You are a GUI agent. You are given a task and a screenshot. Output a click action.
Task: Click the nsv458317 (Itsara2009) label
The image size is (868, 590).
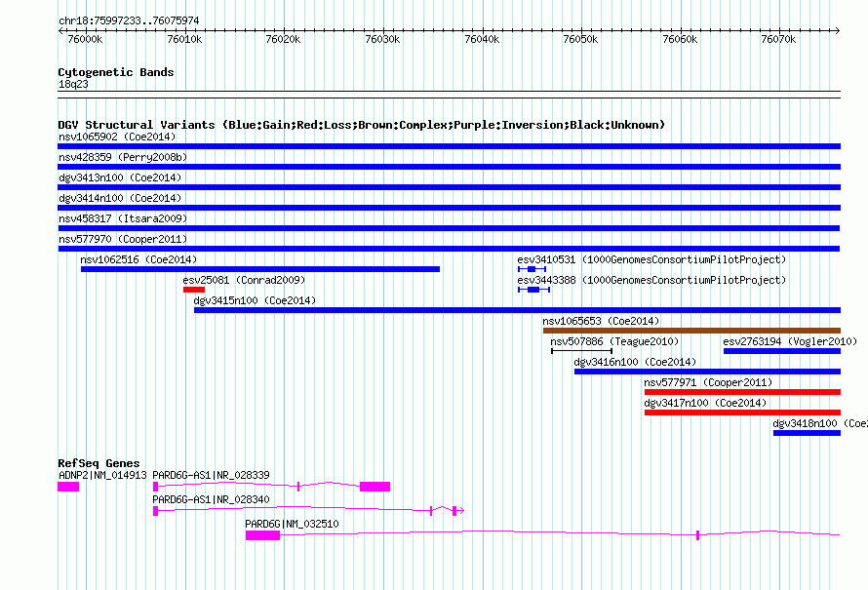point(123,218)
